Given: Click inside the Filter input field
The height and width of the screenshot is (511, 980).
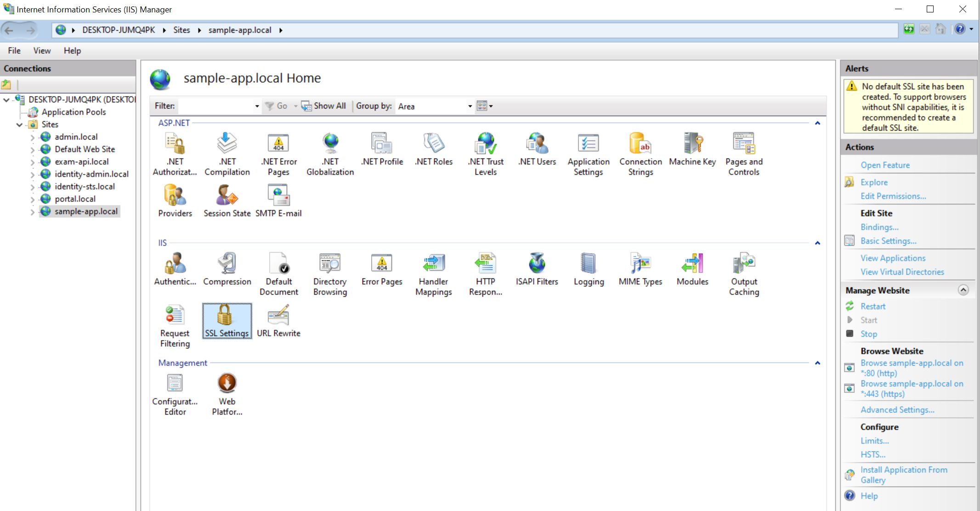Looking at the screenshot, I should pyautogui.click(x=216, y=106).
